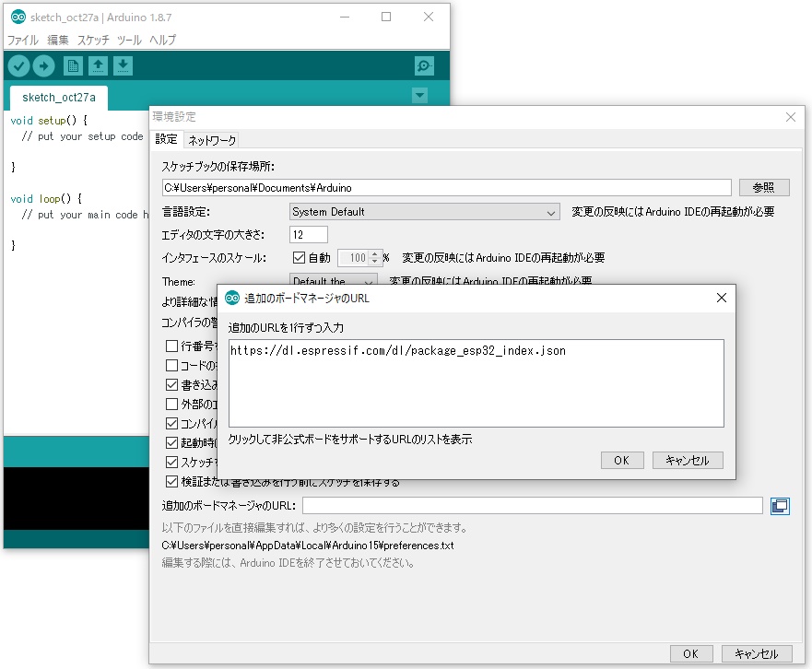
Task: Click the editor font size field
Action: 308,235
